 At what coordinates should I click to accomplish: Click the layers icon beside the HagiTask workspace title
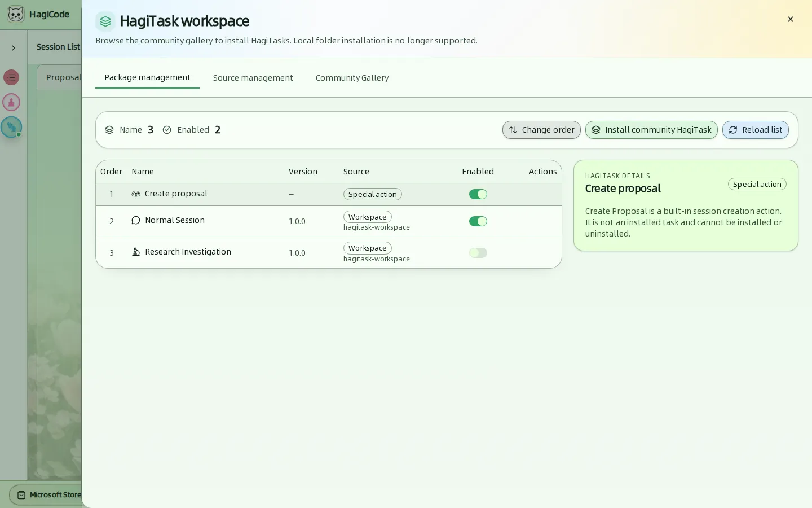(105, 21)
